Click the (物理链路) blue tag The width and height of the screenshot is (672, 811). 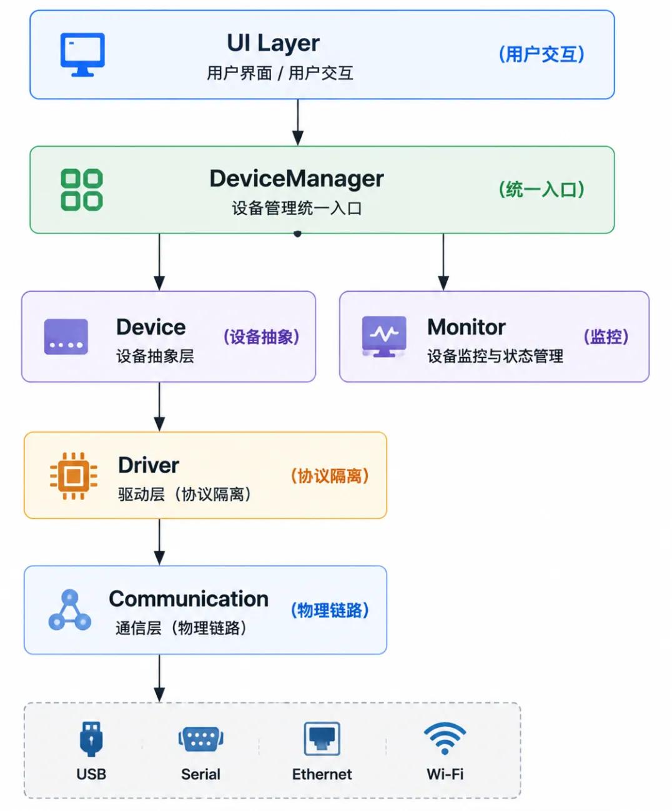[330, 611]
